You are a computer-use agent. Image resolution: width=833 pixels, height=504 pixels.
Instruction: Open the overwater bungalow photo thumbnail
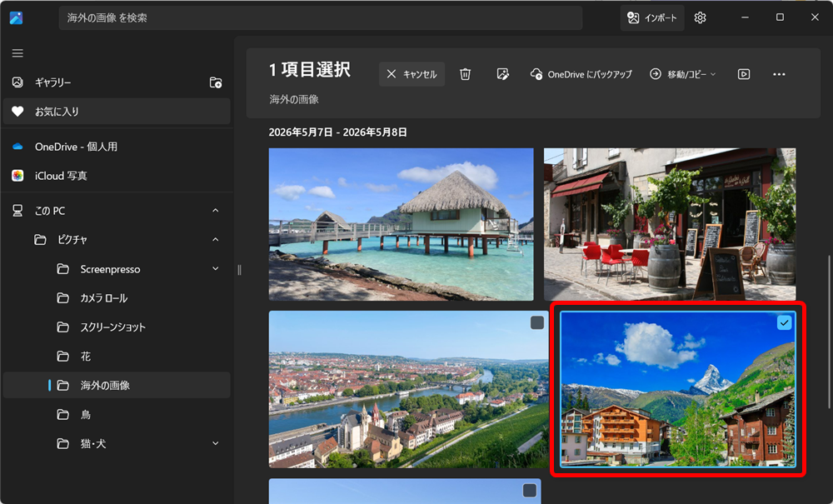402,224
